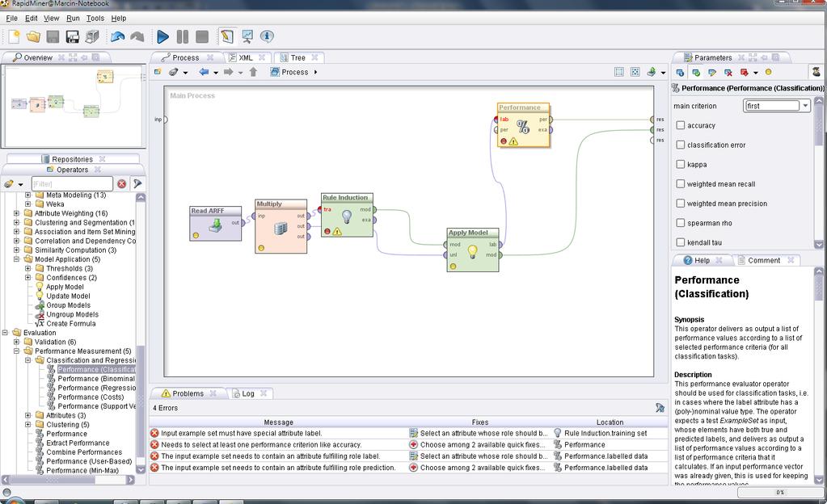Click the show operator info icon in Parameters
This screenshot has height=504, width=827.
click(680, 72)
